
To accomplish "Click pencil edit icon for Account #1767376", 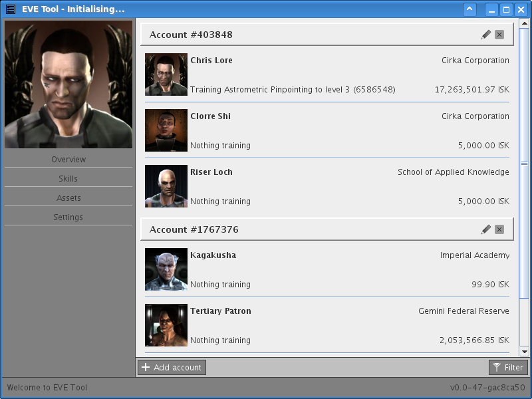I will (486, 229).
